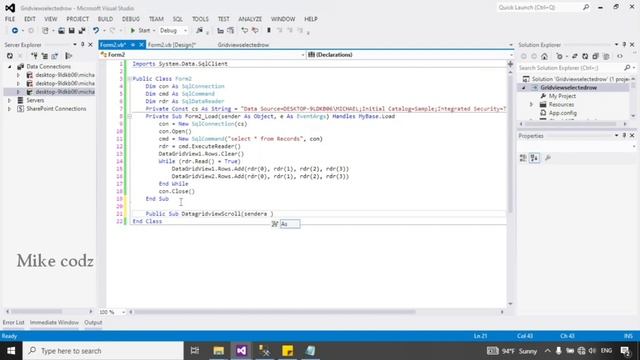Click the editor horizontal scrollbar
The height and width of the screenshot is (360, 640).
[275, 312]
